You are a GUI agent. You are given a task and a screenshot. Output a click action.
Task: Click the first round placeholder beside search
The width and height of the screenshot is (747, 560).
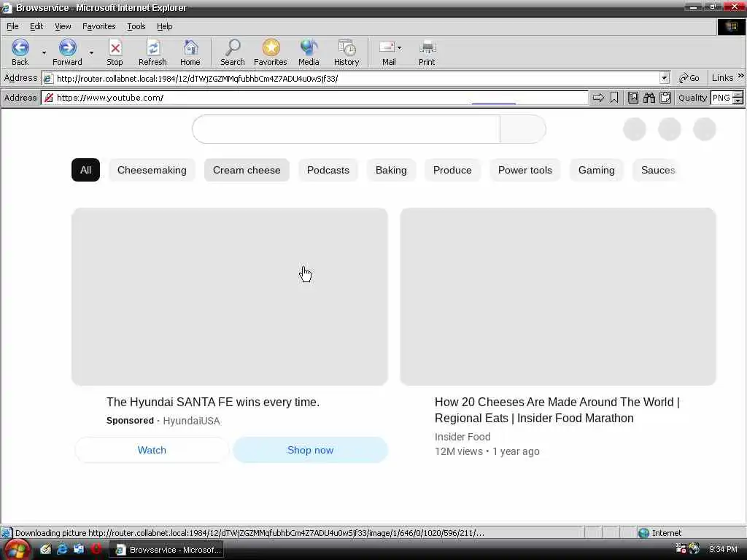[x=635, y=129]
